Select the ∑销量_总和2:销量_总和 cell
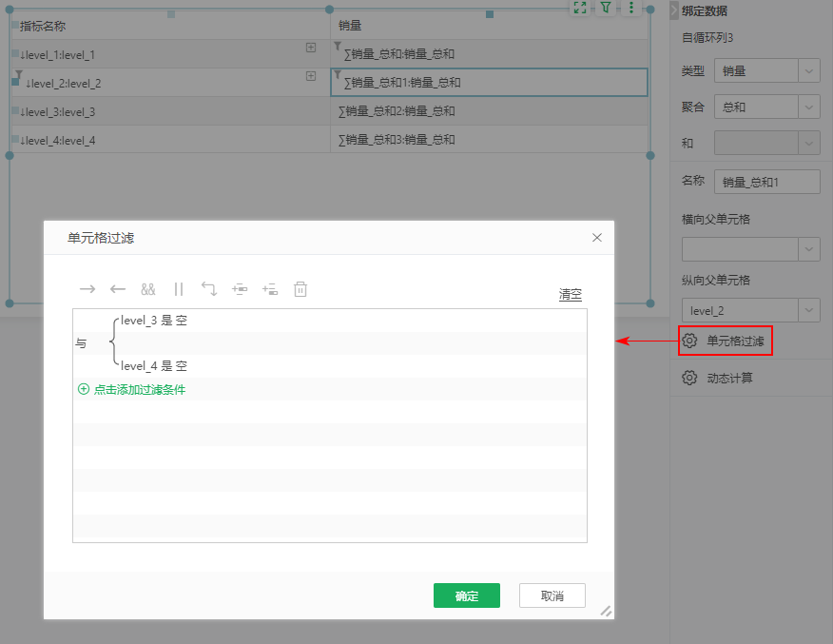The width and height of the screenshot is (833, 644). pyautogui.click(x=489, y=111)
